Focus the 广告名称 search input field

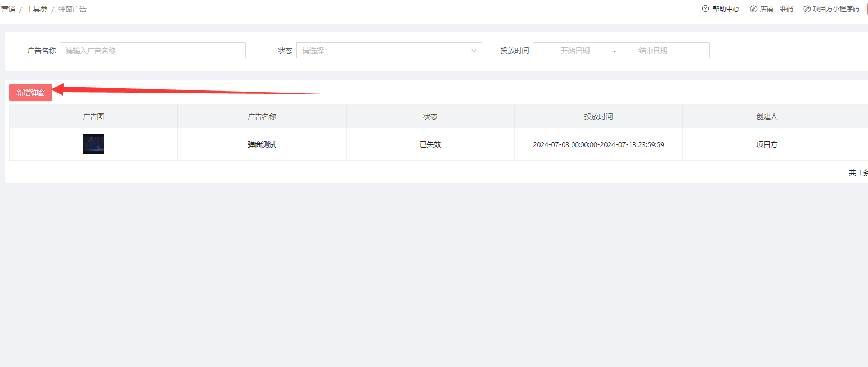[152, 51]
